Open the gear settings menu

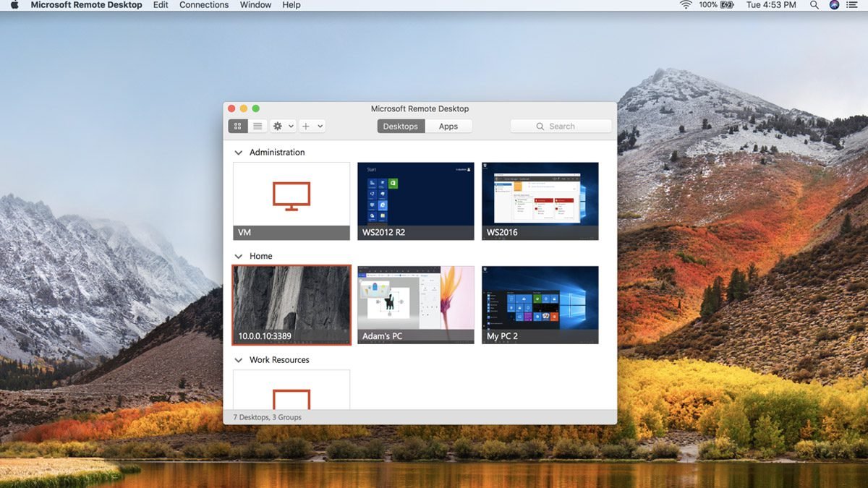(x=283, y=126)
